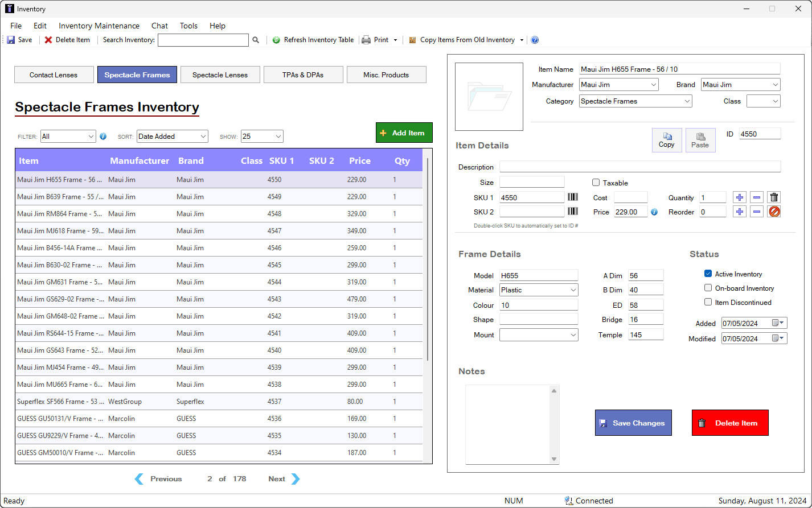Select the Maui Jim RM864 Frame row
The width and height of the screenshot is (812, 508).
pos(219,214)
